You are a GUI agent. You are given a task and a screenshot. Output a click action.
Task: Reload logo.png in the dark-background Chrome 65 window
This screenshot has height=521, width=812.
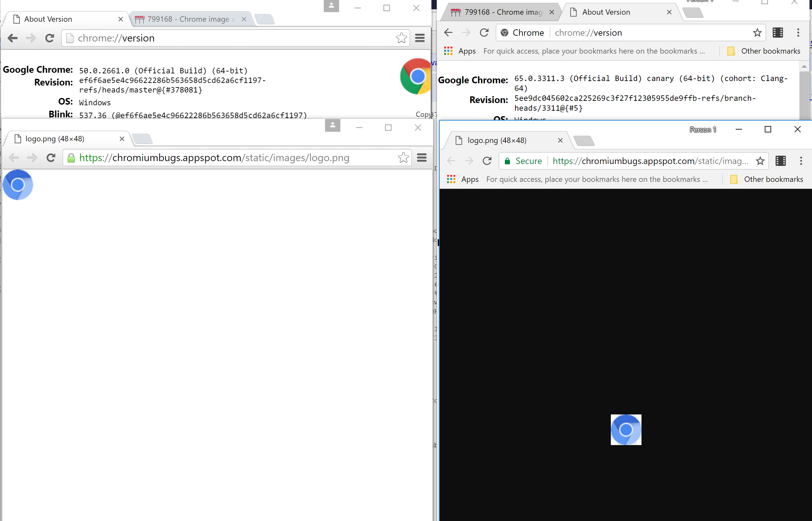point(487,161)
